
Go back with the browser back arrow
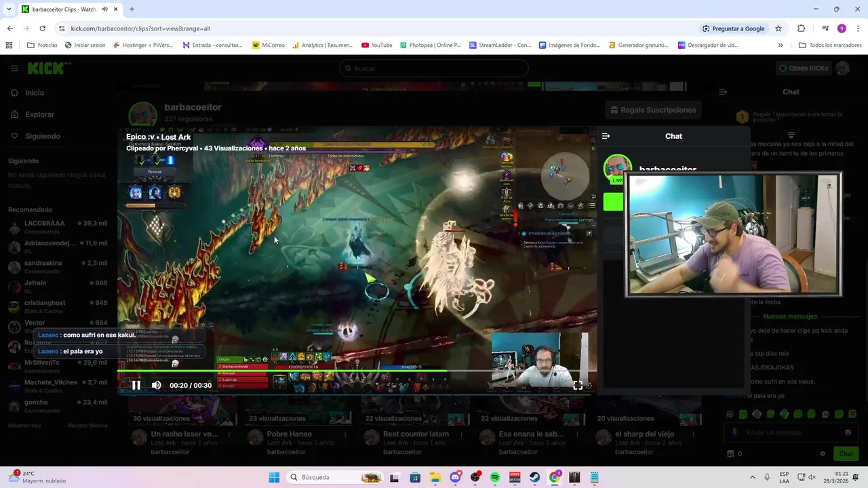click(x=9, y=28)
